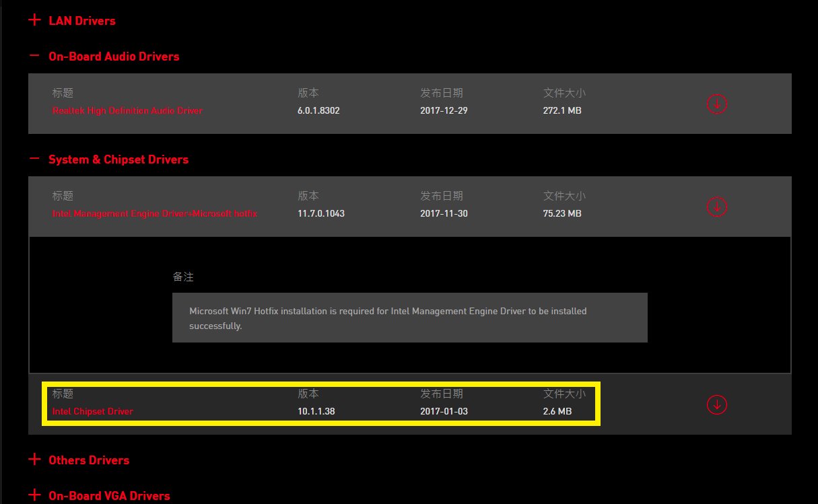Click the Intel Chipset Driver title link
Viewport: 818px width, 504px height.
93,411
